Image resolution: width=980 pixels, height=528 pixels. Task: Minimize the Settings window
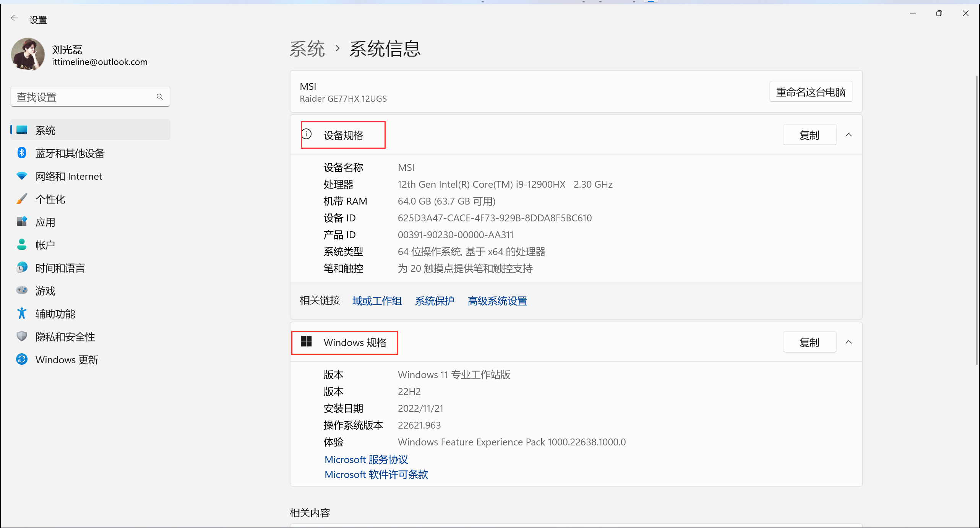(913, 13)
